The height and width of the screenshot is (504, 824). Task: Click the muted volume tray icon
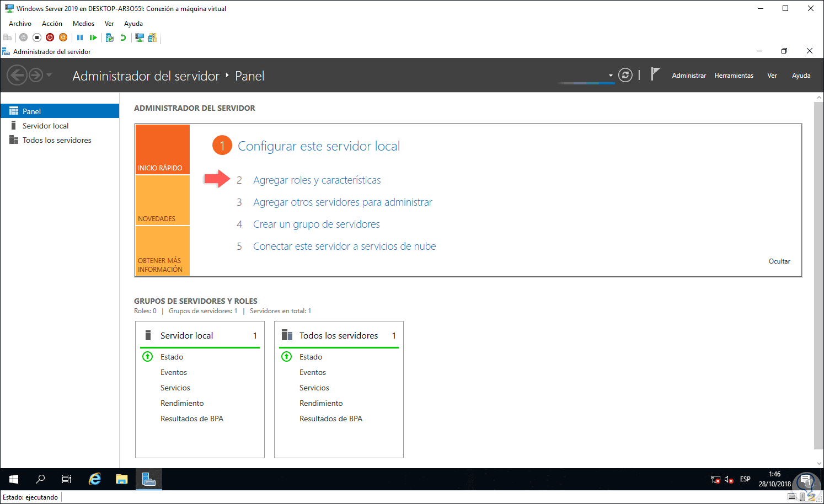point(729,479)
